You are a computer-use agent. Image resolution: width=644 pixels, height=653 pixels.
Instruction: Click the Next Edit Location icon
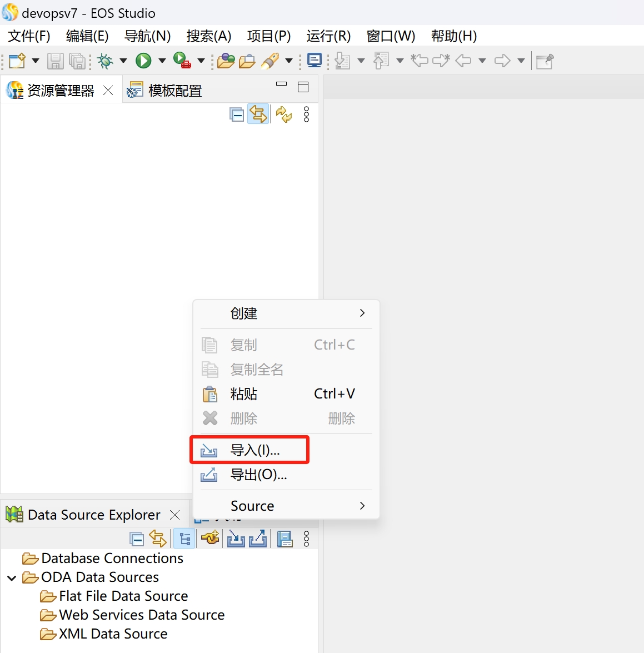441,61
